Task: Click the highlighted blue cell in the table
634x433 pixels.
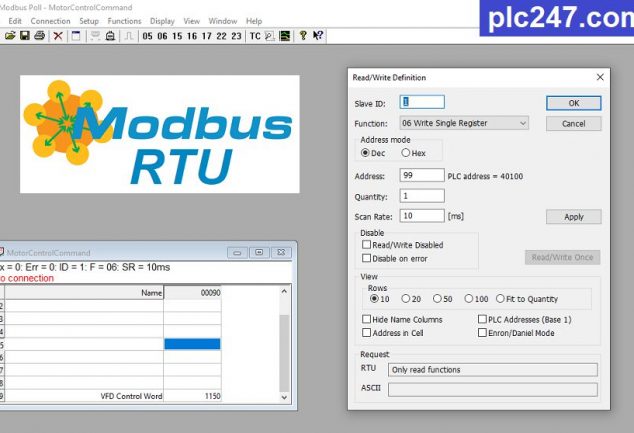Action: [192, 344]
